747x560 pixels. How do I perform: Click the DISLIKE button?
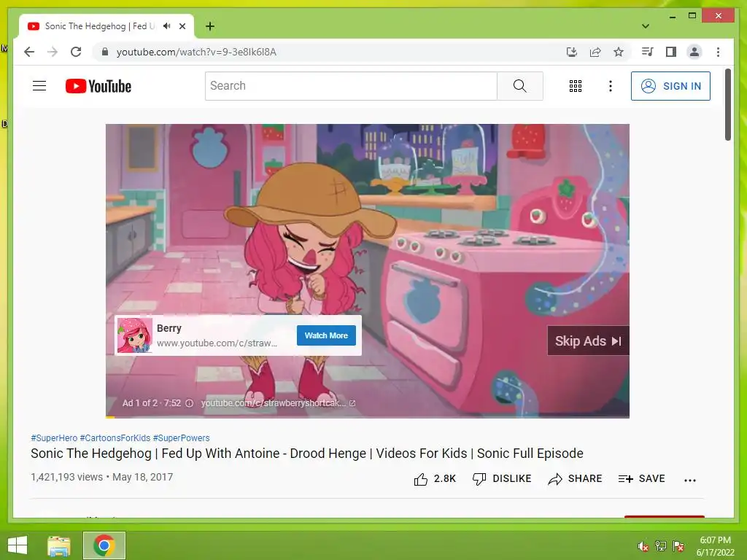point(502,479)
